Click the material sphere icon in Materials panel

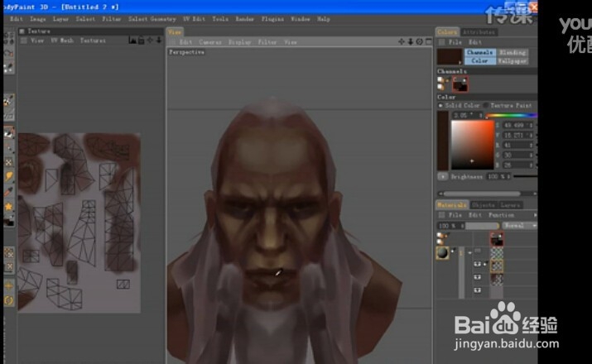[x=442, y=252]
